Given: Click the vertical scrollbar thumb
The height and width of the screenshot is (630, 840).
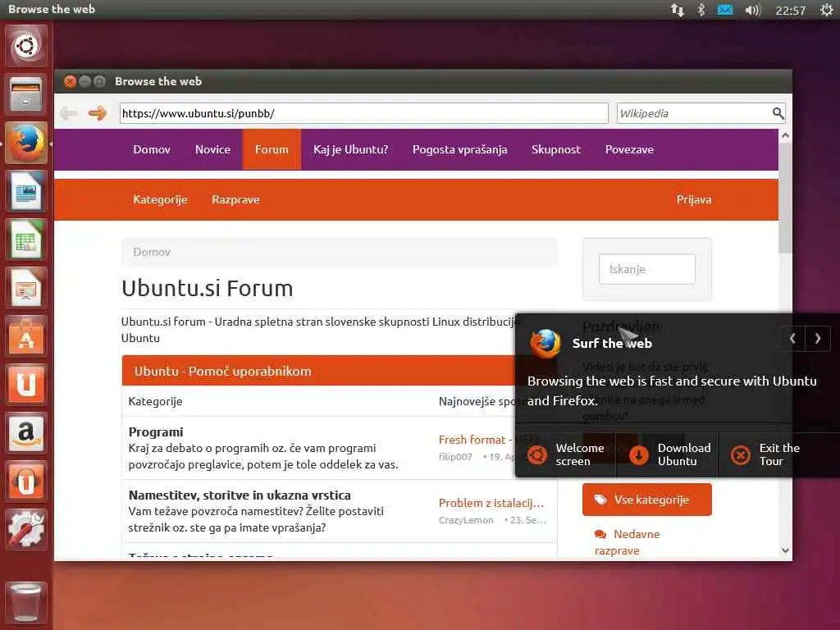Looking at the screenshot, I should click(x=785, y=198).
